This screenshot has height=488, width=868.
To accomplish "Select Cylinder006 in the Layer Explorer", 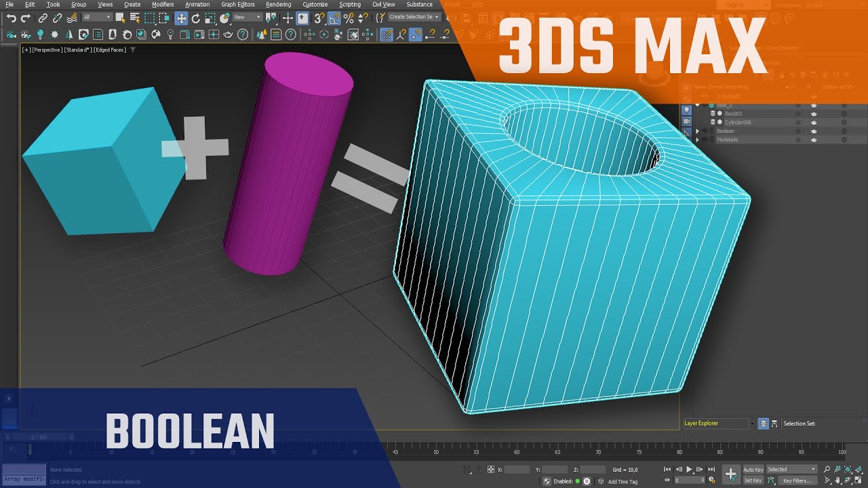I will [738, 122].
